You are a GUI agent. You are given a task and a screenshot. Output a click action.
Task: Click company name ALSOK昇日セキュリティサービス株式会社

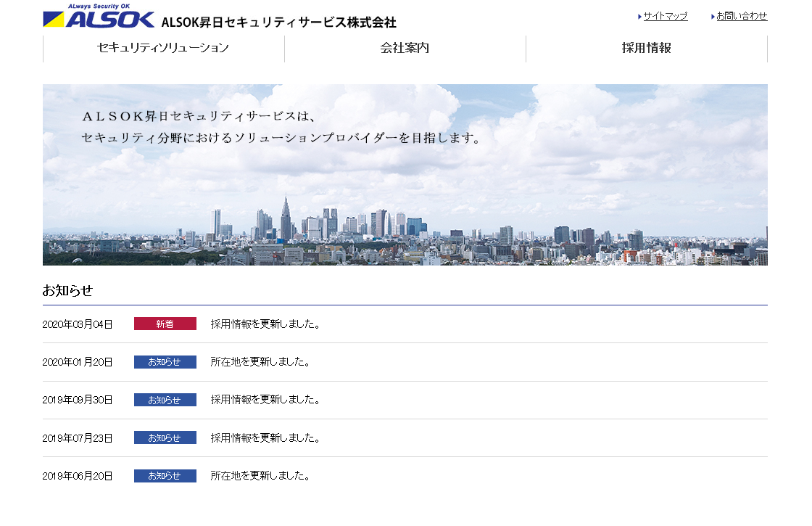[x=279, y=22]
